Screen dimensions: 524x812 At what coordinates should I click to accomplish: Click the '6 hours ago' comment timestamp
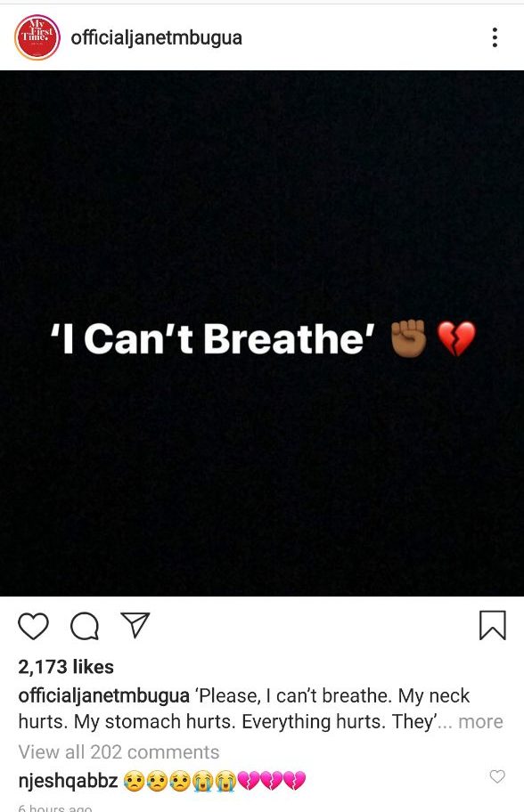point(55,808)
